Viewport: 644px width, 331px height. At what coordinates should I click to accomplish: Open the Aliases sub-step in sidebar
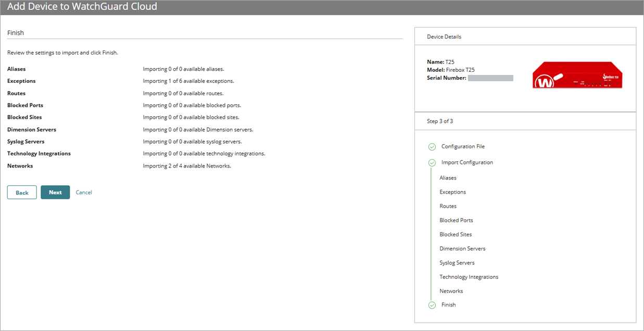(448, 178)
